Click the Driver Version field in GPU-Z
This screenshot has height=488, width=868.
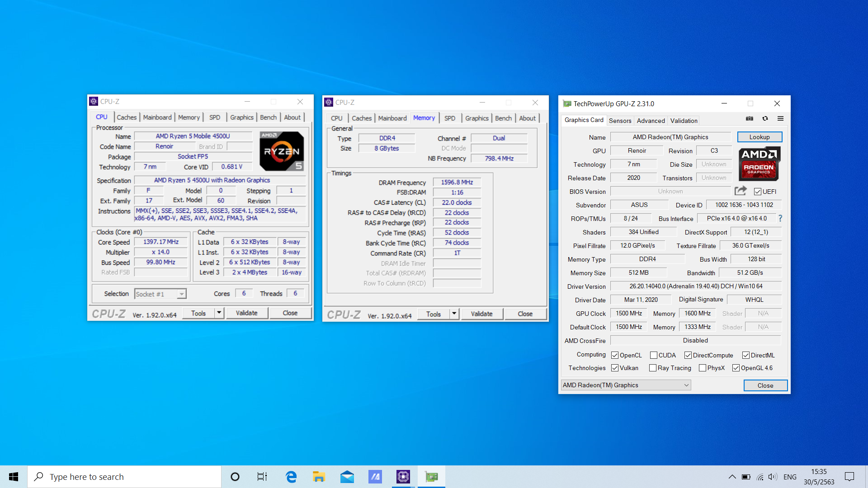[x=695, y=286]
